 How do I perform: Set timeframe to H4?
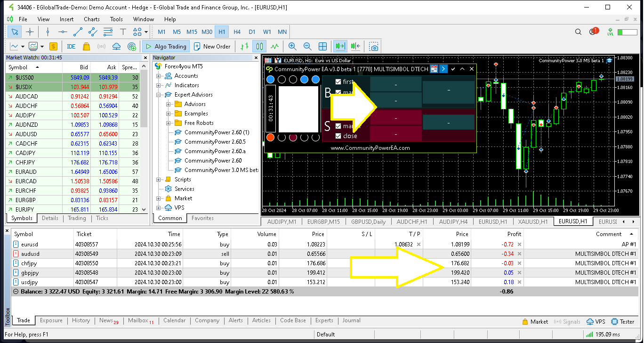point(237,32)
